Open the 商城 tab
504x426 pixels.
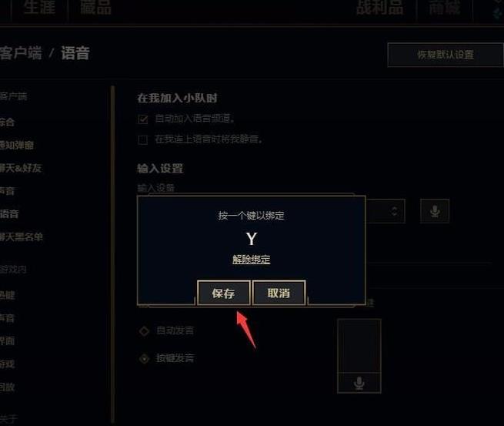(x=445, y=7)
